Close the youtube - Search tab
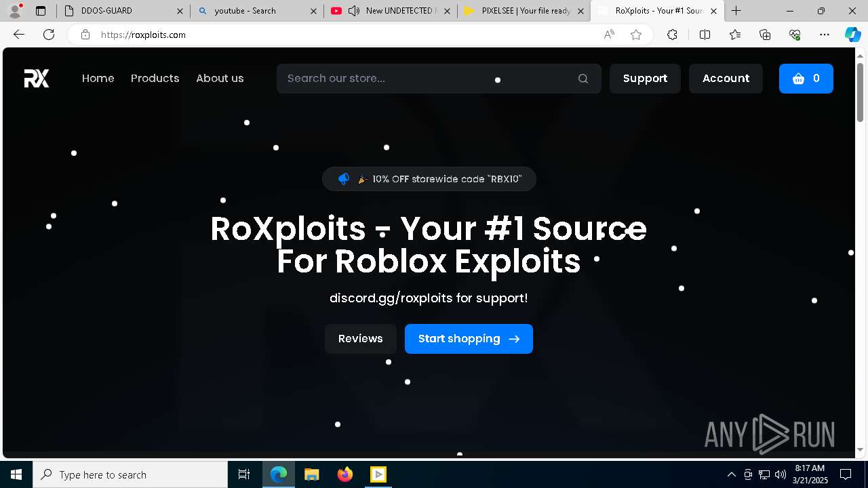This screenshot has width=868, height=488. tap(313, 11)
